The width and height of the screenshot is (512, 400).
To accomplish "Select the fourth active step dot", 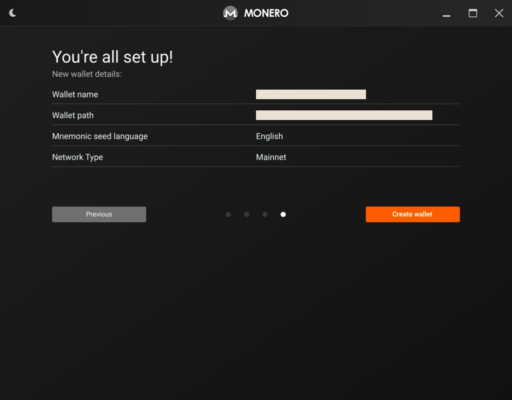I will (283, 214).
